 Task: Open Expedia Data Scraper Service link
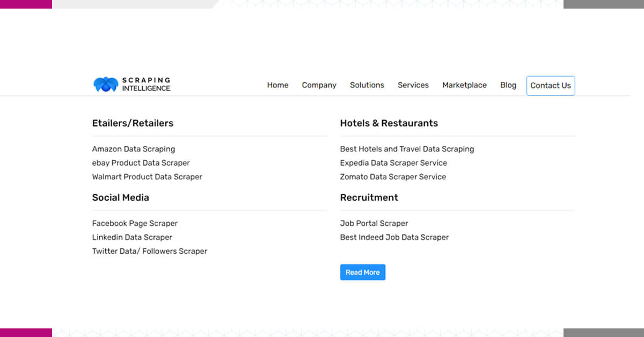pos(393,163)
